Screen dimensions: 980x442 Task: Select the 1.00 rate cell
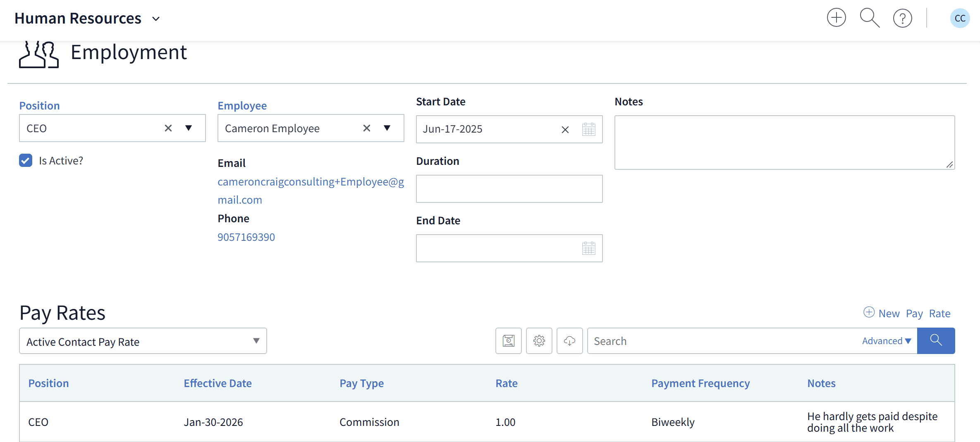[x=505, y=422]
